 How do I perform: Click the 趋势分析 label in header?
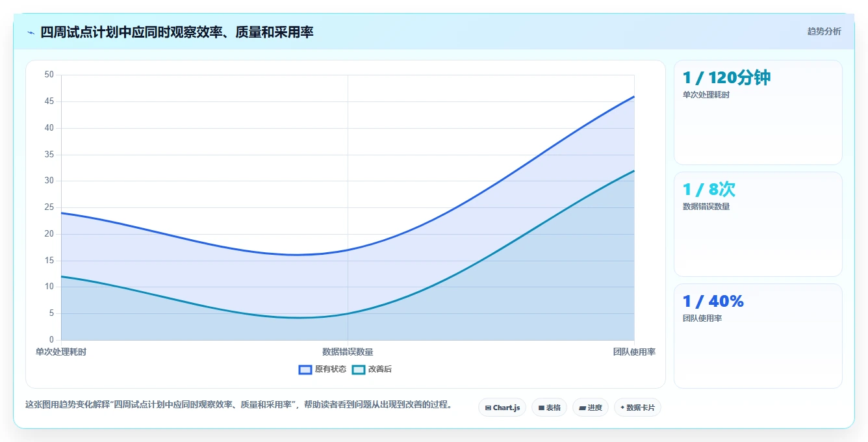[x=824, y=31]
